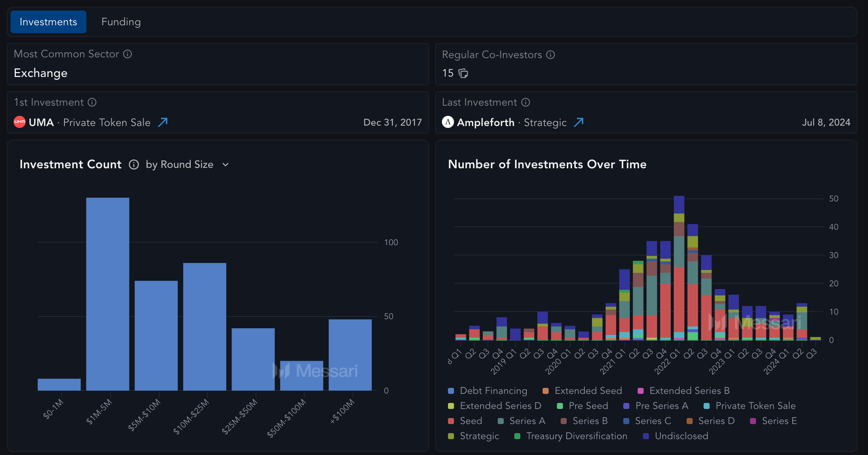Click the Last Investment info icon
The image size is (868, 455).
[x=525, y=102]
